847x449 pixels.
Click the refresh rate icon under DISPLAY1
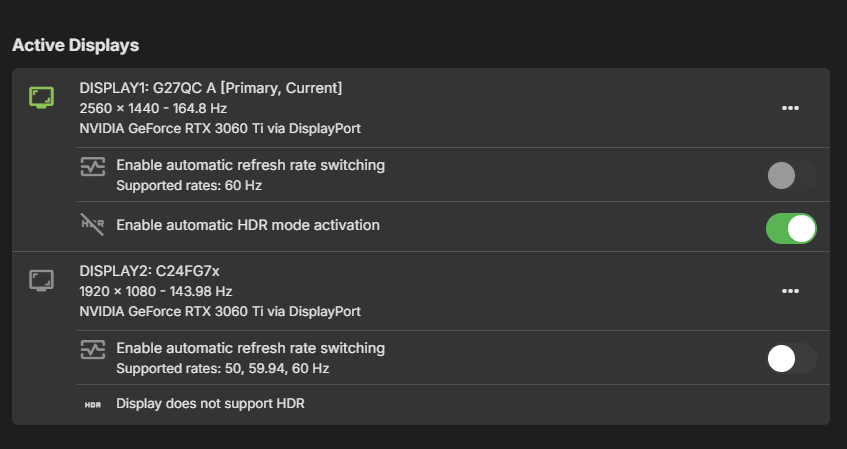pos(92,166)
